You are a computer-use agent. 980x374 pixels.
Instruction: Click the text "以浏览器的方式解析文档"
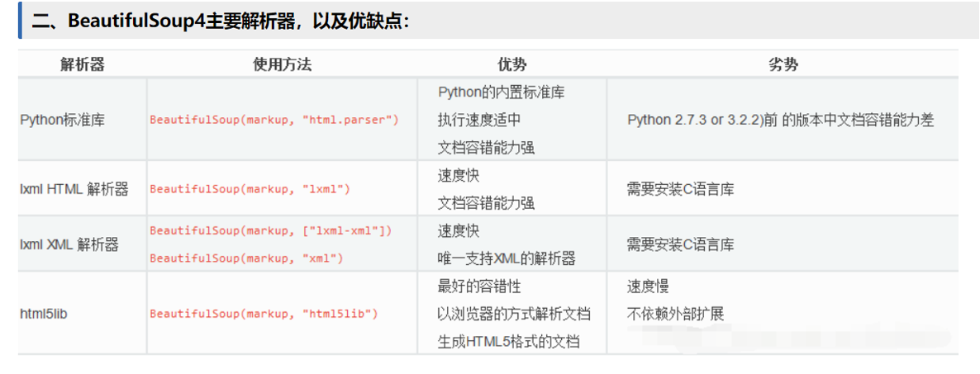(514, 314)
